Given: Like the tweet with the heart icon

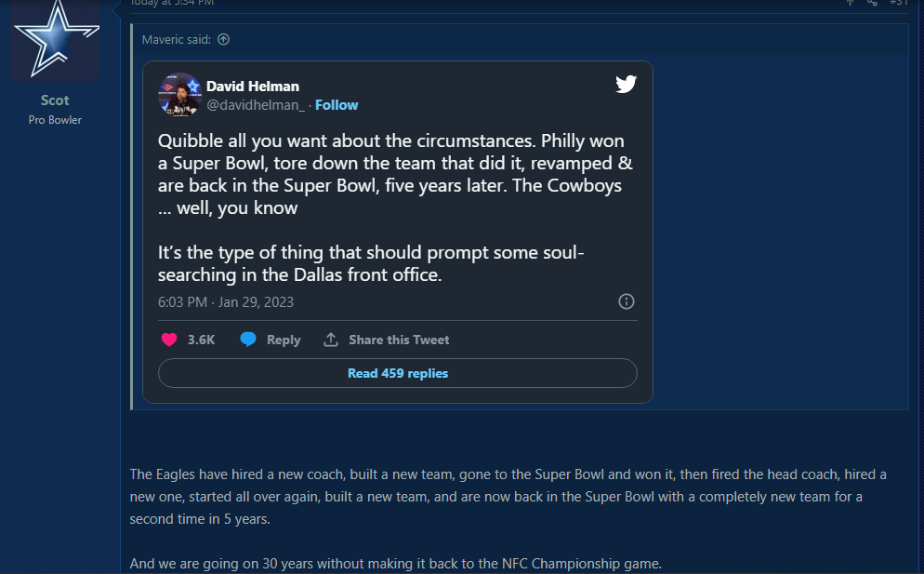Looking at the screenshot, I should click(169, 340).
